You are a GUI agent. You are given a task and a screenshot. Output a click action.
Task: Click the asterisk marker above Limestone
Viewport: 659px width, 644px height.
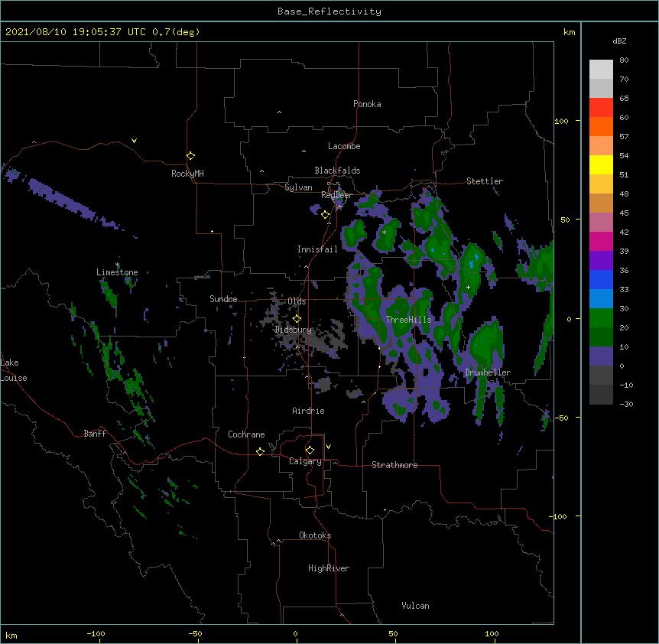click(x=118, y=265)
